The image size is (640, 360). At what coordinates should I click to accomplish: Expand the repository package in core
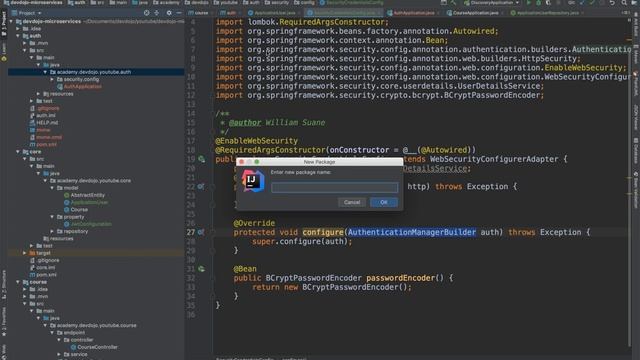(x=52, y=231)
